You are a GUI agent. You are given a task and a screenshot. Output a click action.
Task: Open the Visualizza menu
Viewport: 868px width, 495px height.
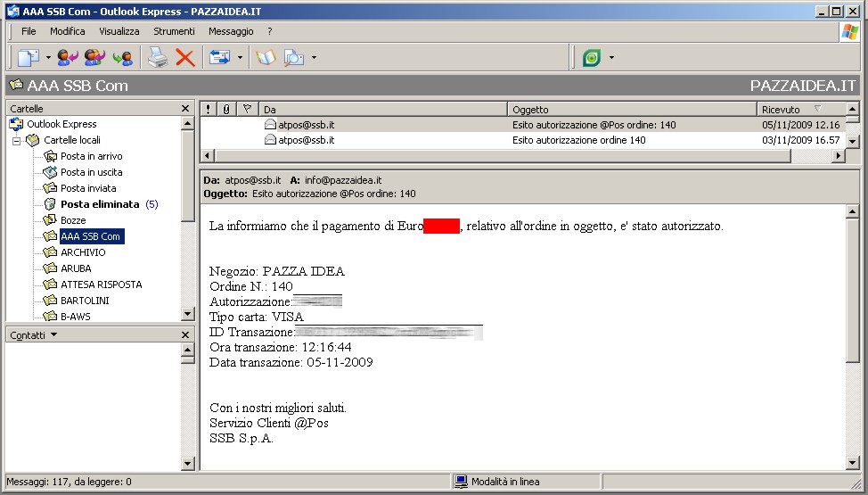119,31
